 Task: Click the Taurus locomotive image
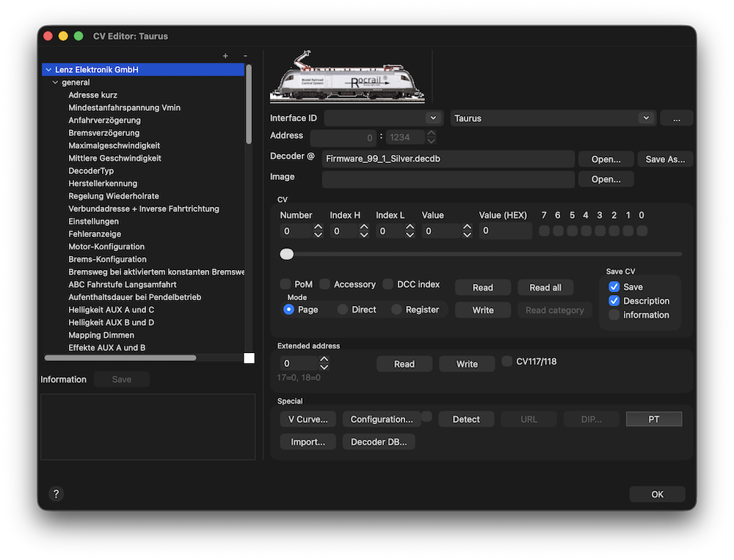pyautogui.click(x=347, y=77)
